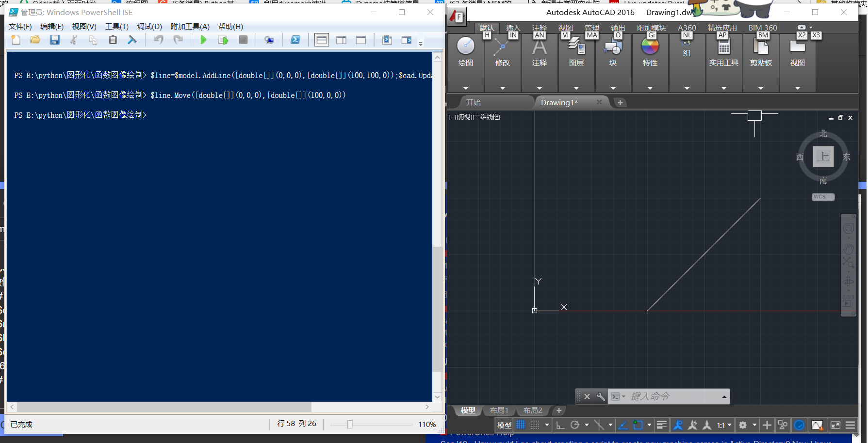
Task: Toggle grid display in AutoCAD status bar
Action: [x=521, y=425]
